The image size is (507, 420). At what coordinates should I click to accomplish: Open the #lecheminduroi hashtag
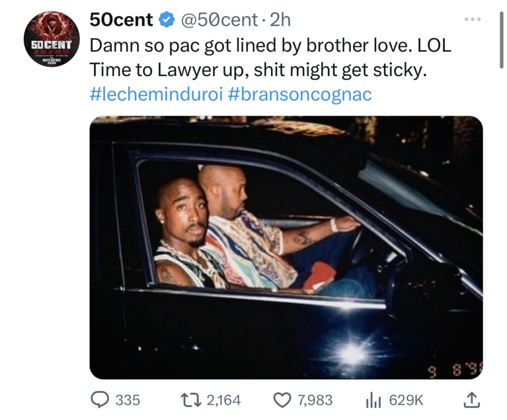tap(156, 94)
